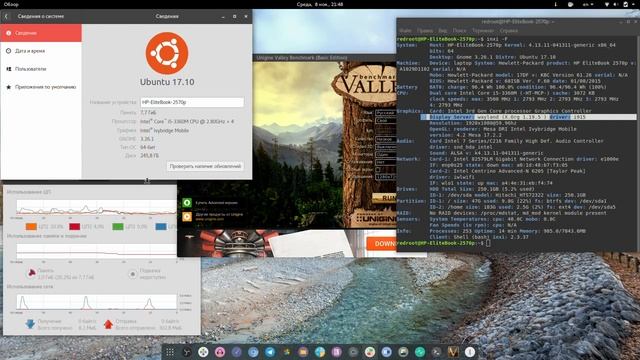This screenshot has height=360, width=640.
Task: Open the file manager folder icon in dock
Action: pos(303,352)
